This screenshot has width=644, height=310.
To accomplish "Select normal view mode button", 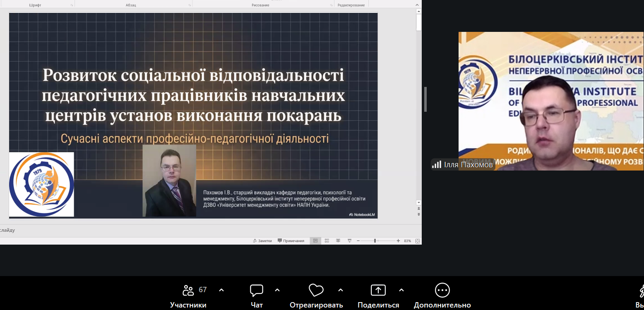I will [315, 241].
